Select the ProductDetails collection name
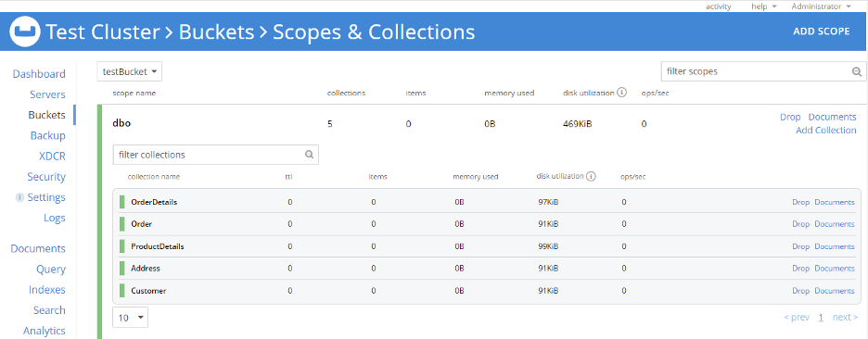 coord(158,246)
